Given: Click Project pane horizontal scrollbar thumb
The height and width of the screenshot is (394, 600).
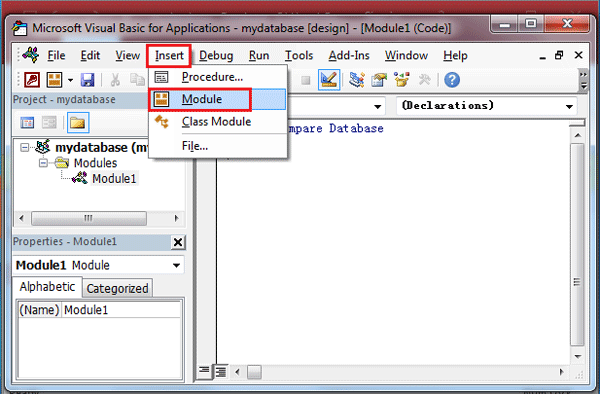Looking at the screenshot, I should coord(89,218).
